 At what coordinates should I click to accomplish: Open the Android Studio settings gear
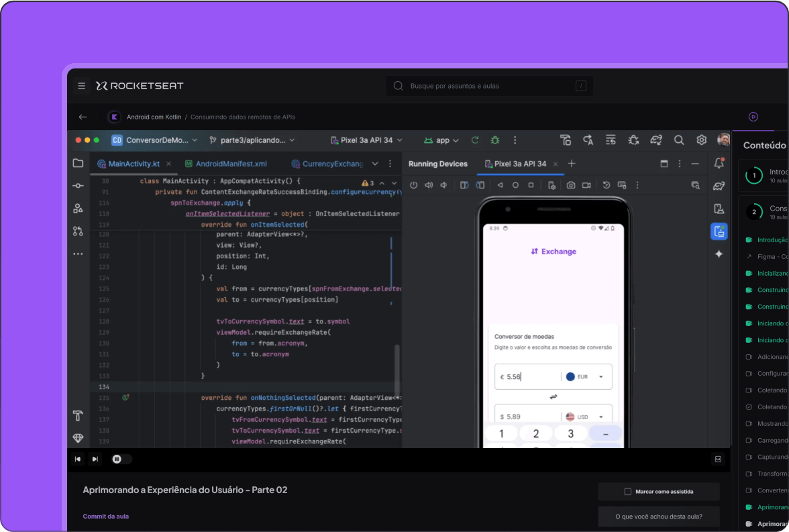701,140
